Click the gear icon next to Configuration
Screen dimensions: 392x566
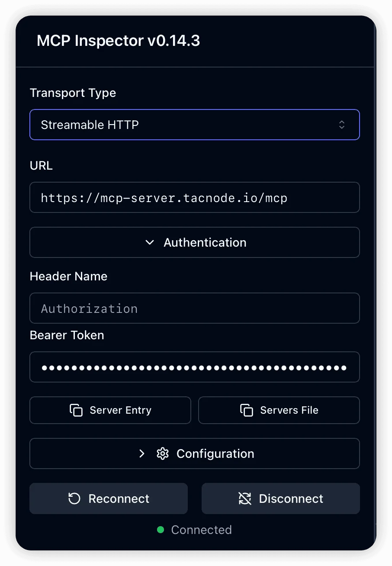[x=163, y=453]
